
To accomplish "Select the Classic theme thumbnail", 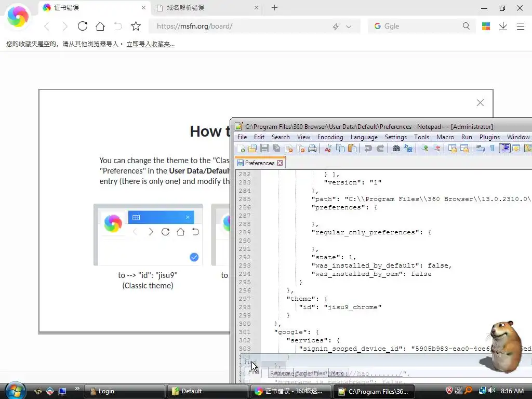I will 148,235.
